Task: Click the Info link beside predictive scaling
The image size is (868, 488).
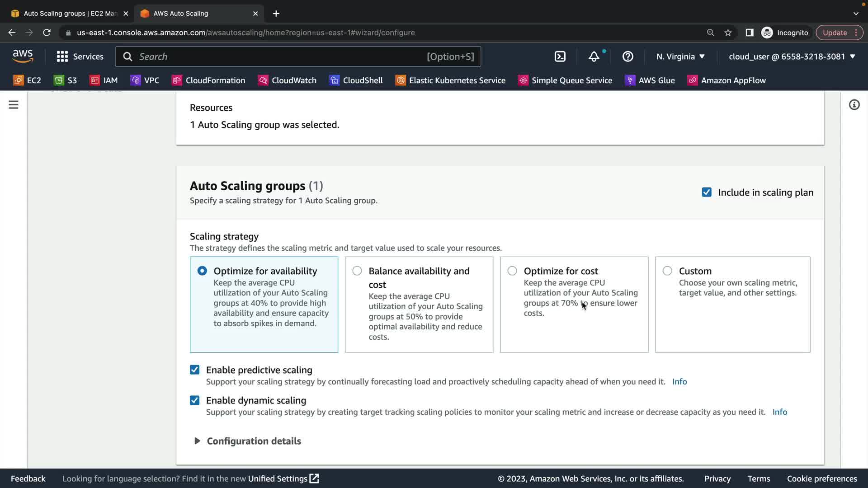Action: (x=679, y=382)
